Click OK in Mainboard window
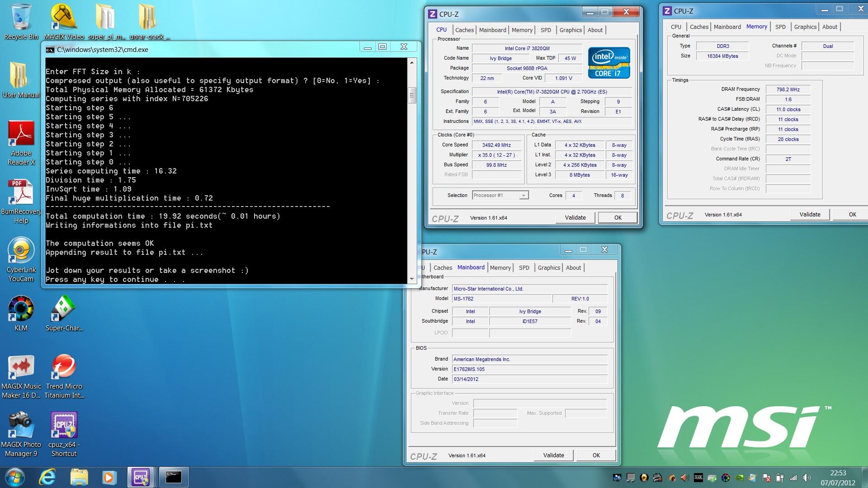868x488 pixels. coord(596,455)
